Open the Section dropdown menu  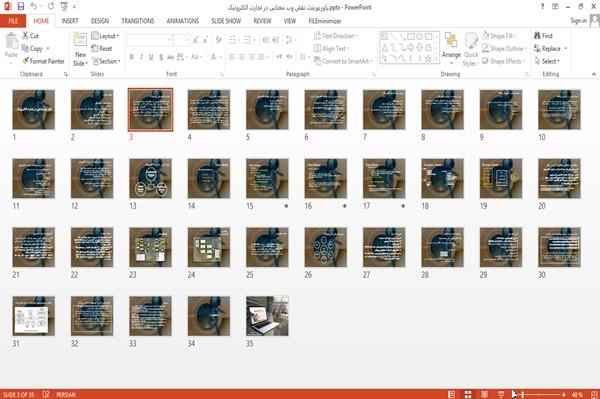point(106,61)
